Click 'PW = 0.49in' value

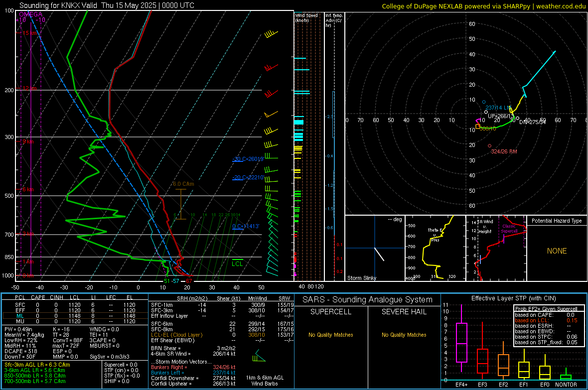point(19,329)
